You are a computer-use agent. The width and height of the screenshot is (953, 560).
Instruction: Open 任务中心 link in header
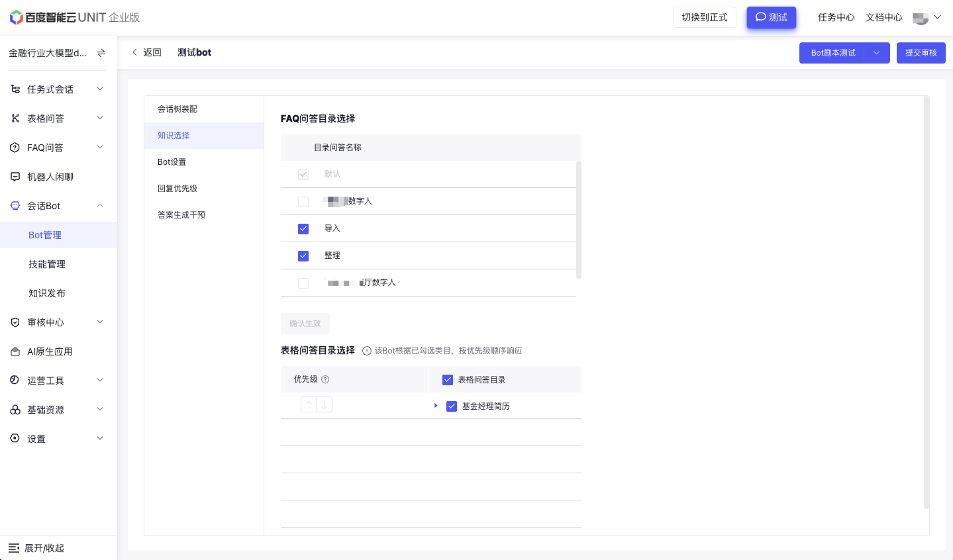tap(836, 17)
